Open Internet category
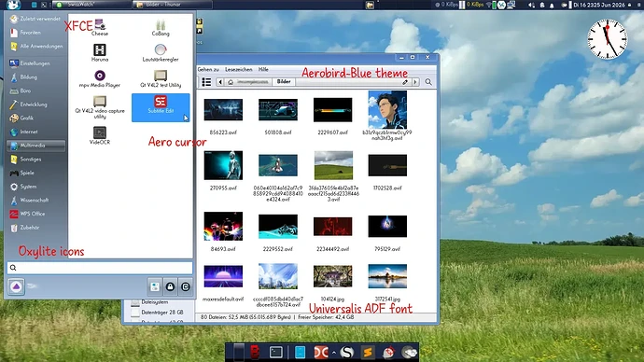 [x=35, y=132]
